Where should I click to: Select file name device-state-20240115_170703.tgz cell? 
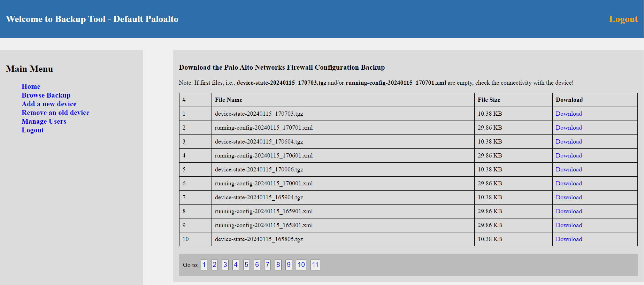coord(343,114)
